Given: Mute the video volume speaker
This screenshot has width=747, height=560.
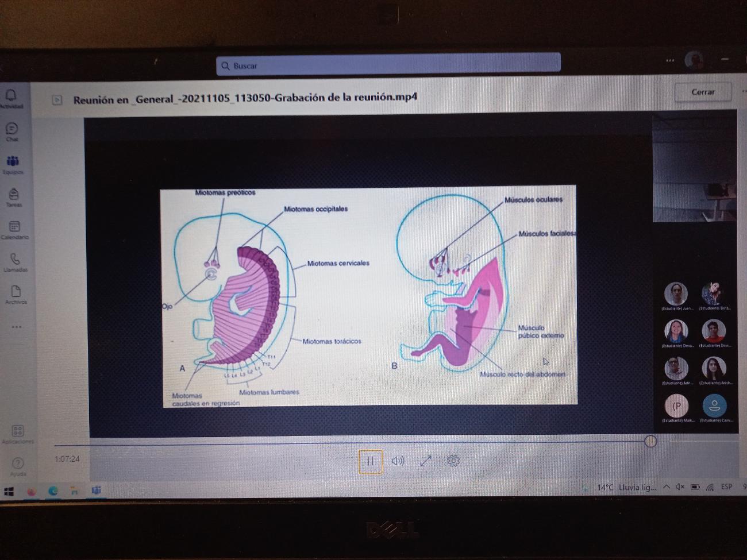Looking at the screenshot, I should pyautogui.click(x=398, y=461).
